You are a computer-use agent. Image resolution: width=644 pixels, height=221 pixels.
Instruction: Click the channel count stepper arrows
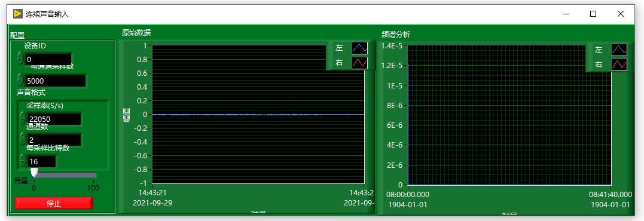(x=23, y=139)
